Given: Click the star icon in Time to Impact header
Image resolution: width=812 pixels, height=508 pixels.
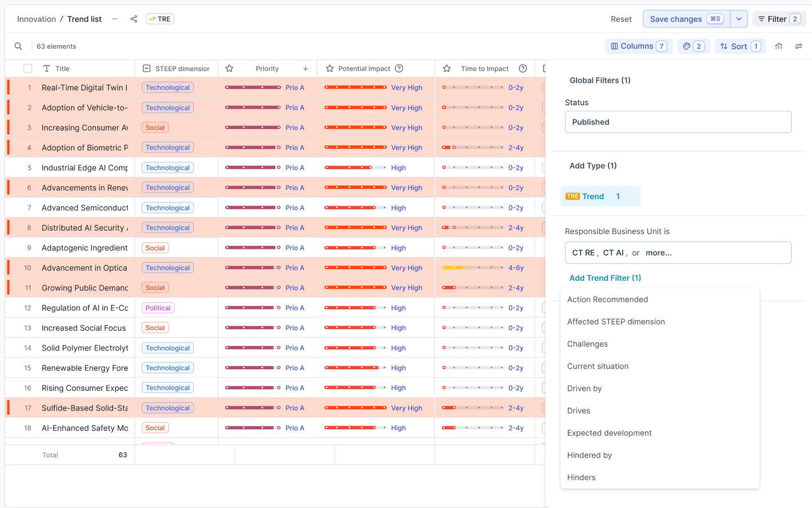Looking at the screenshot, I should (x=447, y=69).
